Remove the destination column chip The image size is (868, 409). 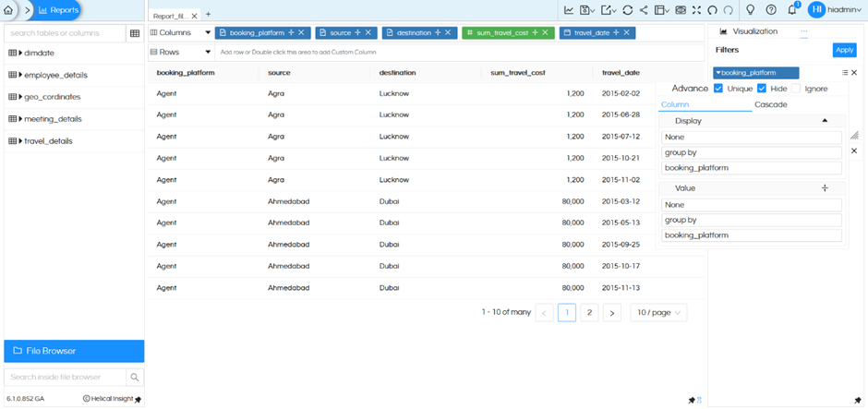[448, 32]
